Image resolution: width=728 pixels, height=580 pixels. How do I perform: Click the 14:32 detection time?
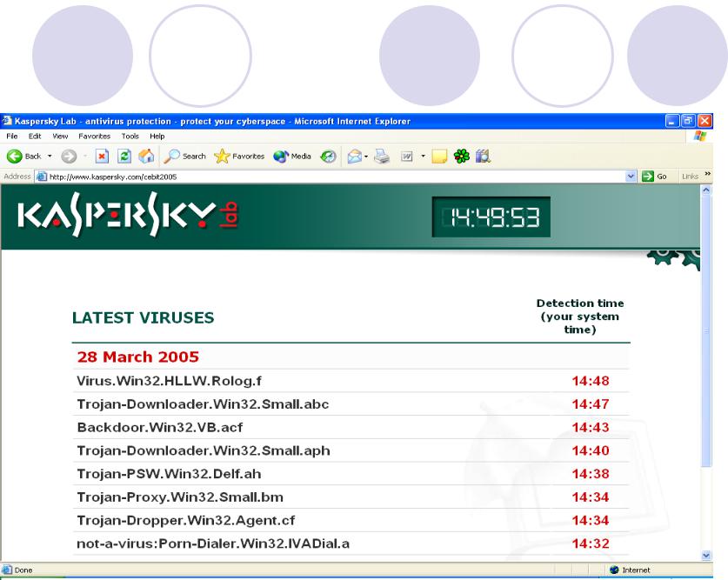[590, 543]
